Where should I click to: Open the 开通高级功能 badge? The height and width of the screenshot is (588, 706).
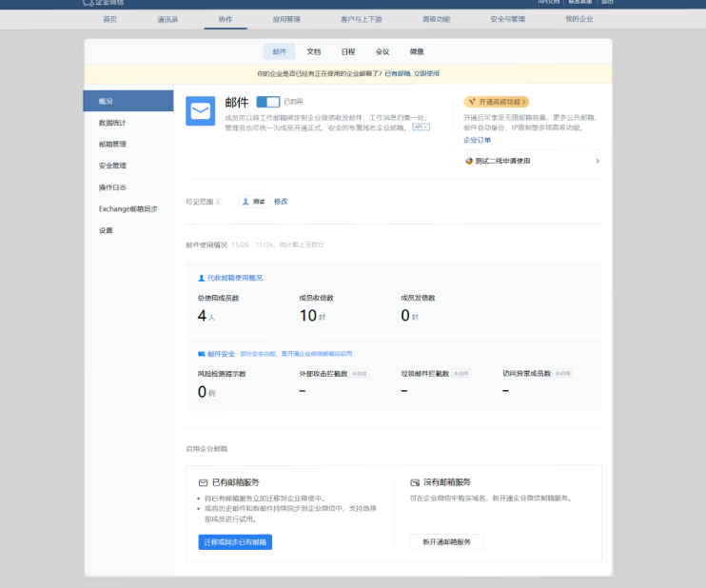tap(496, 101)
